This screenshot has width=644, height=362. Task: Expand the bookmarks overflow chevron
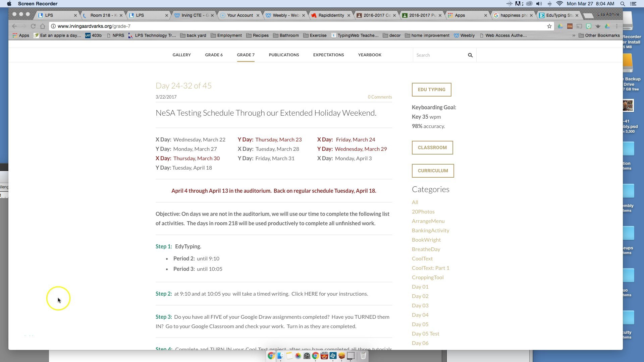[574, 36]
